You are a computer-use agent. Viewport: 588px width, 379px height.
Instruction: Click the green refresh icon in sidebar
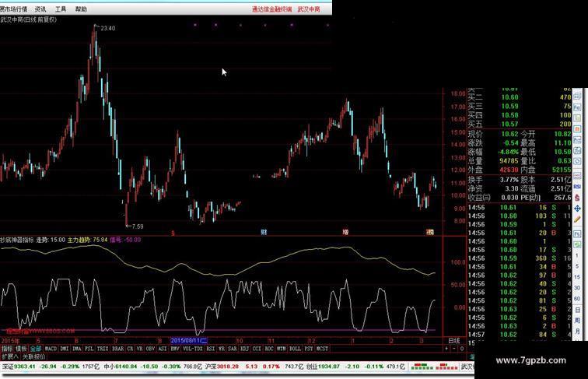point(577,244)
